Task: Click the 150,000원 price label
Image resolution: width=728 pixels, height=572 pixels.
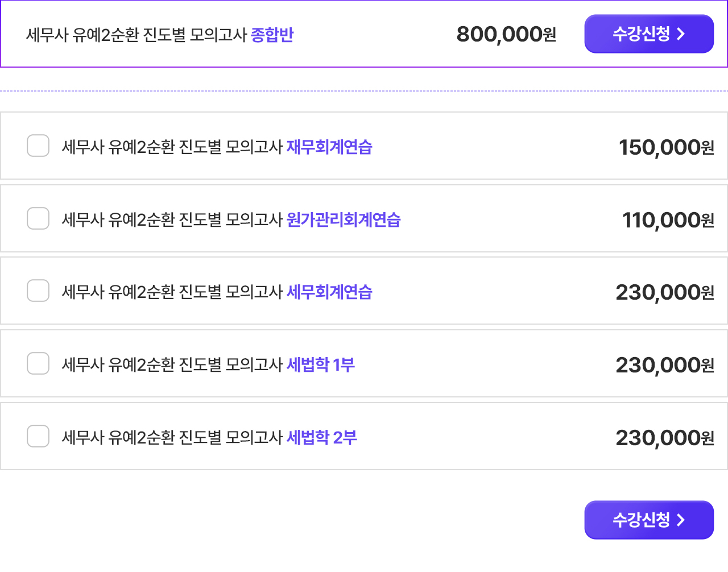Action: (x=666, y=147)
